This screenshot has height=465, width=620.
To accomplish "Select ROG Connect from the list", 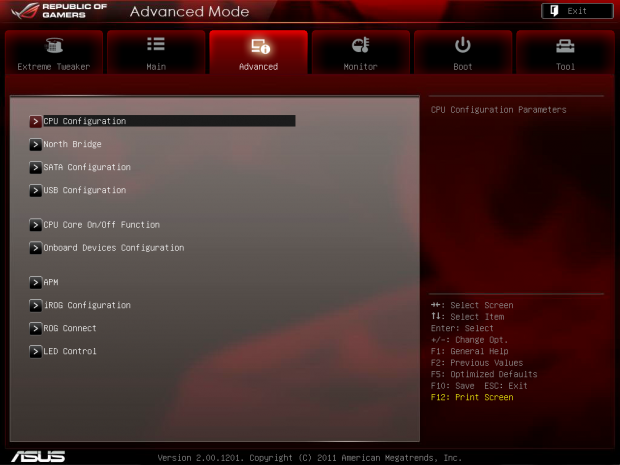I will pos(69,329).
